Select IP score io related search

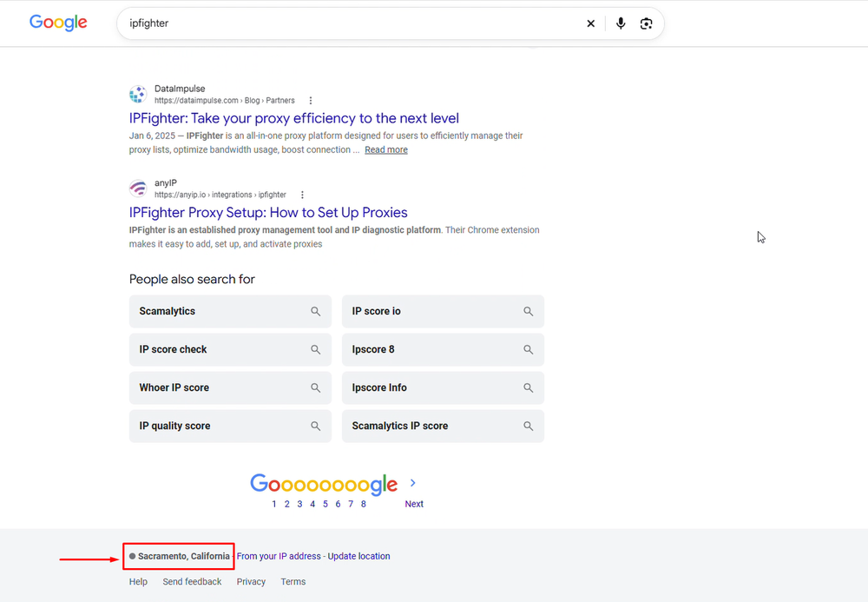[443, 311]
